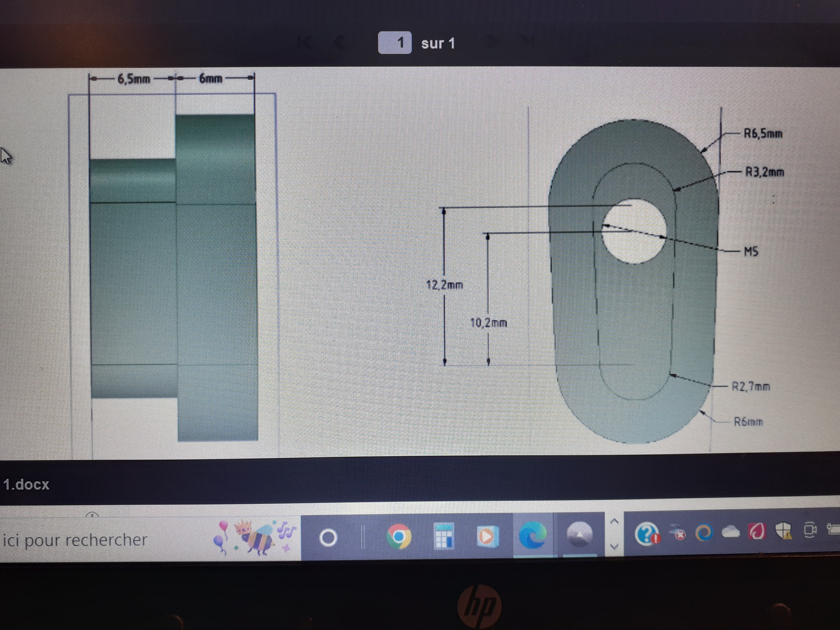Click the 6,5mm dimension label

coord(134,79)
